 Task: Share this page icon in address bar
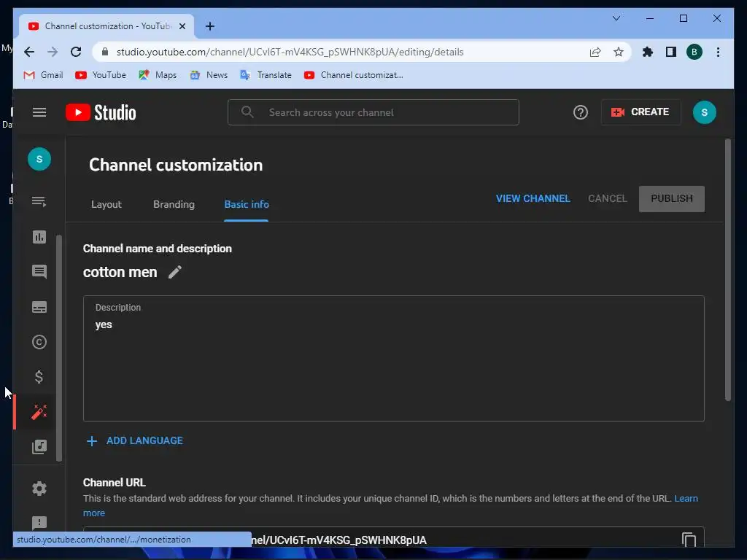[x=595, y=52]
